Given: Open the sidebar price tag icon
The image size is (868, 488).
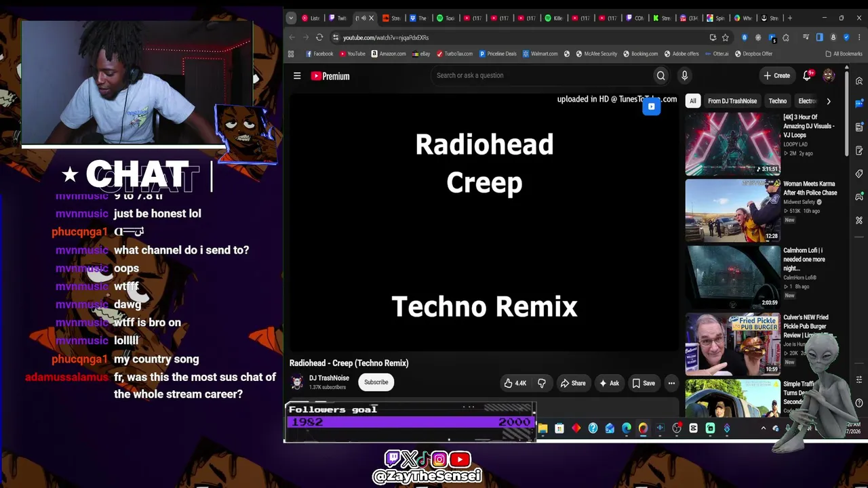Looking at the screenshot, I should click(x=859, y=174).
